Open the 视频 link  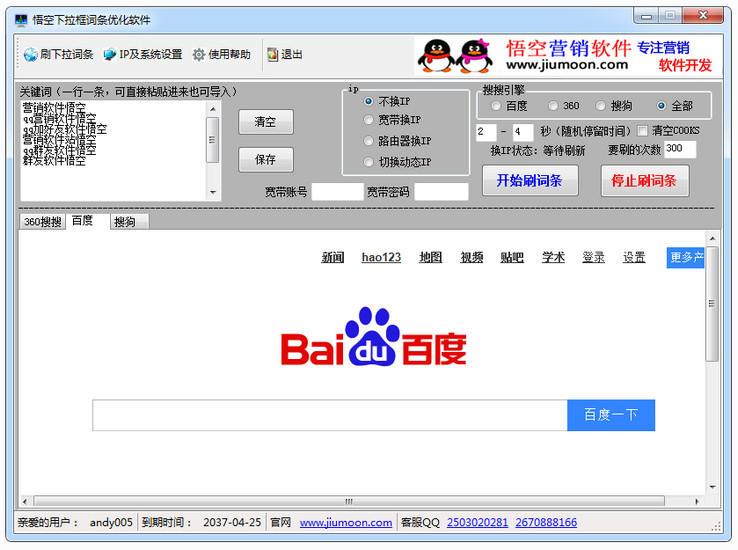[472, 257]
